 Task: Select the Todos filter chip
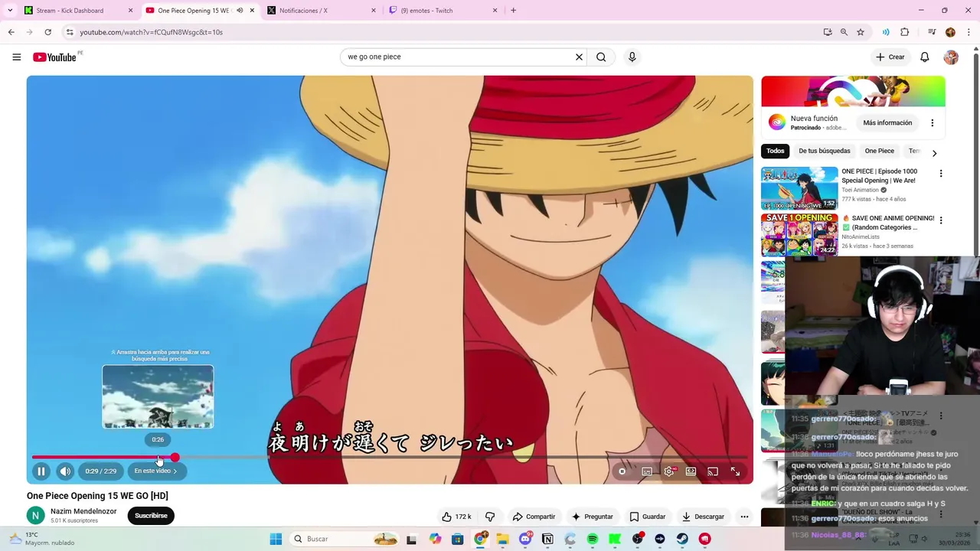click(x=776, y=151)
